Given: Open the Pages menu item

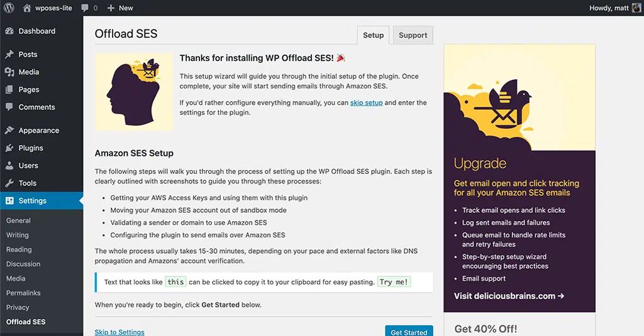Looking at the screenshot, I should [x=29, y=89].
